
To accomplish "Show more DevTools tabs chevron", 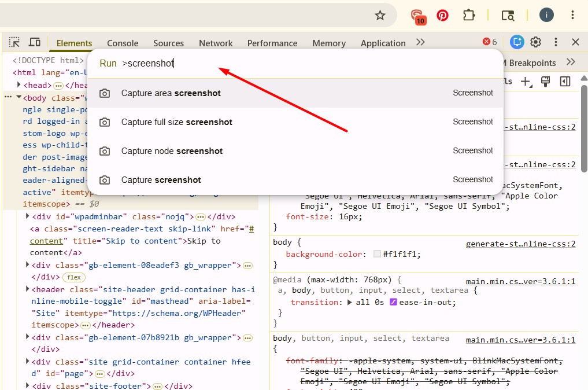I will 420,42.
